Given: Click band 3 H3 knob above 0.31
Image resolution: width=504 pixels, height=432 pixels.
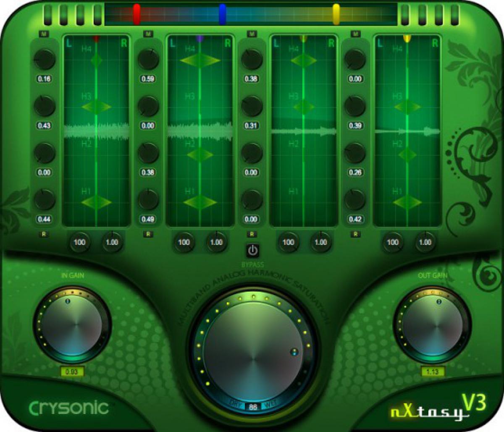Looking at the screenshot, I should (252, 106).
